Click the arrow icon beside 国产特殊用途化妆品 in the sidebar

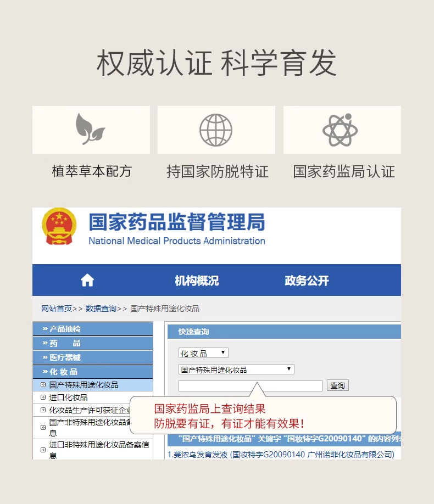pos(43,384)
